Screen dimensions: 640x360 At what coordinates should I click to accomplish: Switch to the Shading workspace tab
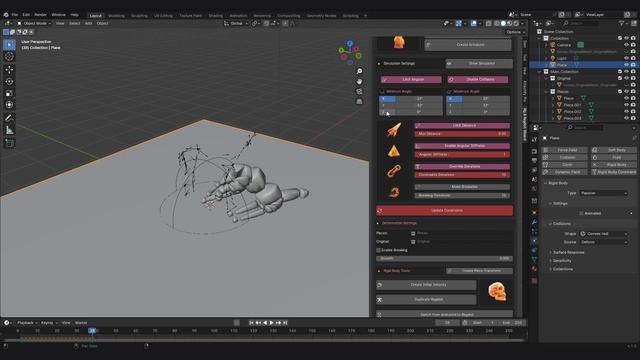coord(216,16)
